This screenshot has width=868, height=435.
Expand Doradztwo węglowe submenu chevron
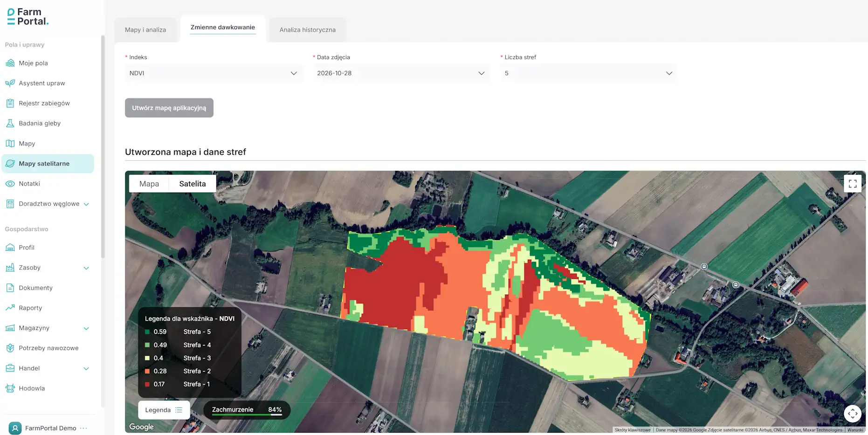click(x=86, y=204)
